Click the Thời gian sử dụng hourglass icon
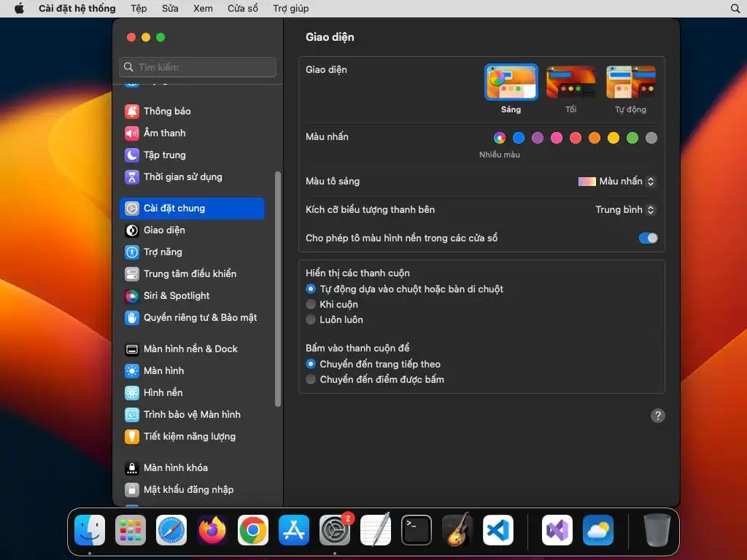Viewport: 747px width, 560px height. pyautogui.click(x=132, y=176)
